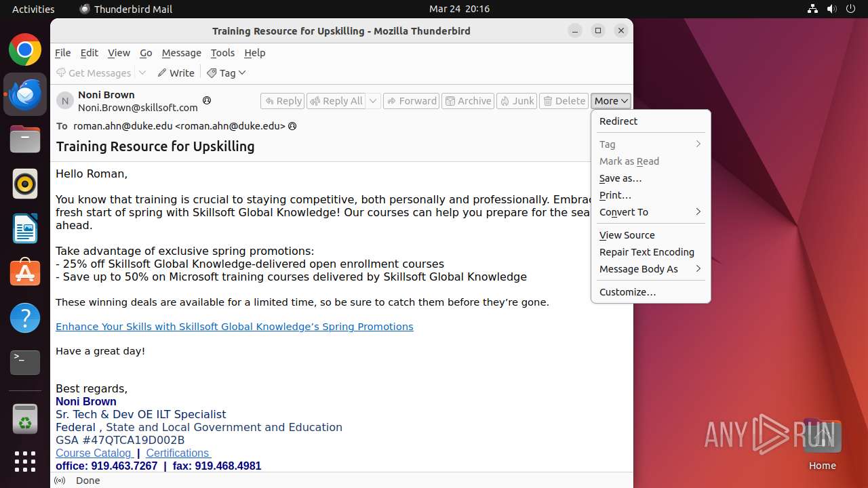Collapse the More dropdown button
This screenshot has height=488, width=868.
coord(611,101)
